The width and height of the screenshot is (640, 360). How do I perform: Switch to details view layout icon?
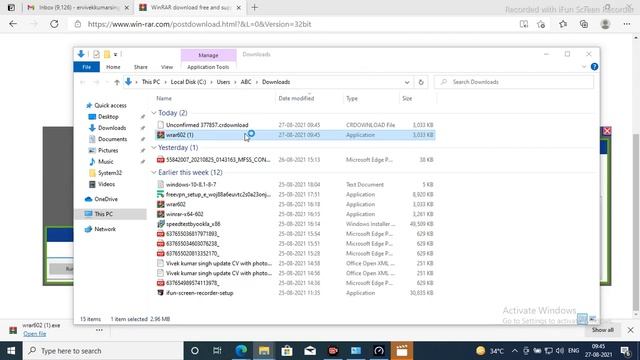[x=582, y=318]
